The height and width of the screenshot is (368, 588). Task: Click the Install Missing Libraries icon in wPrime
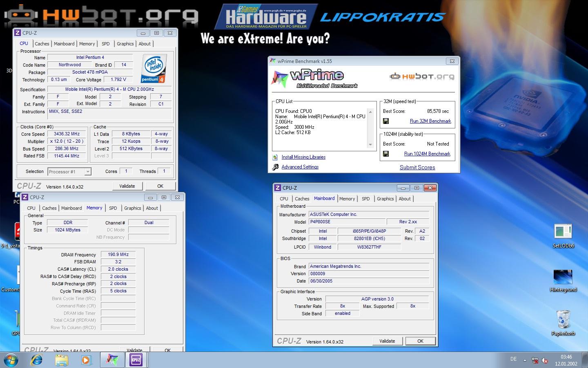[x=275, y=157]
